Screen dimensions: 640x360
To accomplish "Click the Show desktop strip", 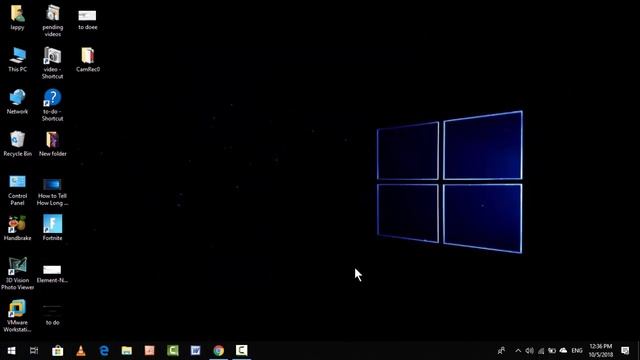I will click(638, 351).
